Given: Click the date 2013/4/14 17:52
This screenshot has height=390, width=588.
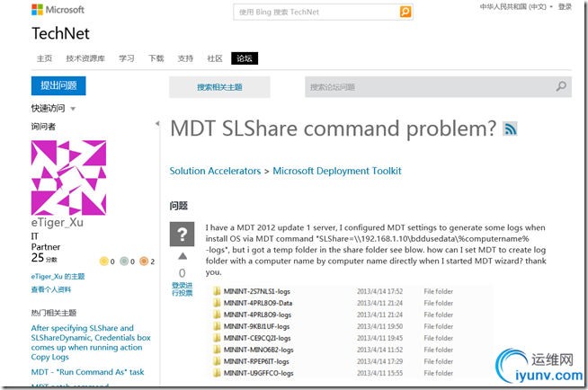Looking at the screenshot, I should tap(380, 291).
